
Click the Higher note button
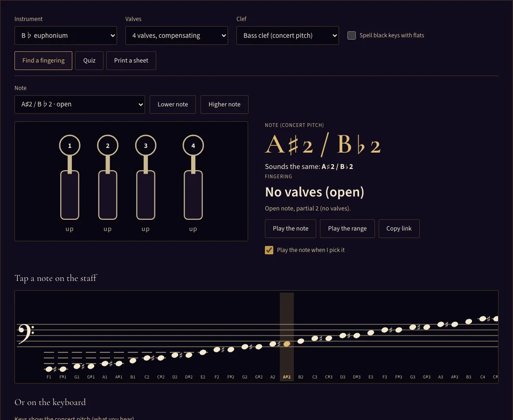click(224, 105)
